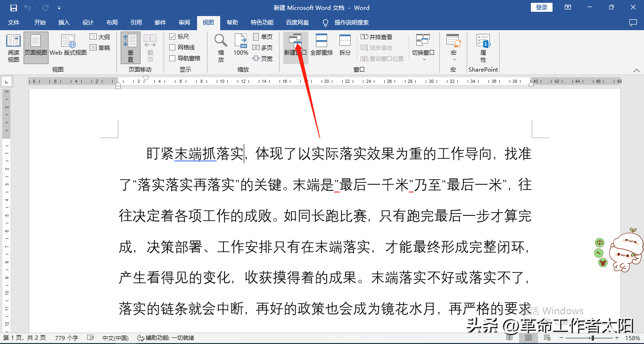Open the 帮助 tab
The image size is (644, 344).
tap(232, 23)
